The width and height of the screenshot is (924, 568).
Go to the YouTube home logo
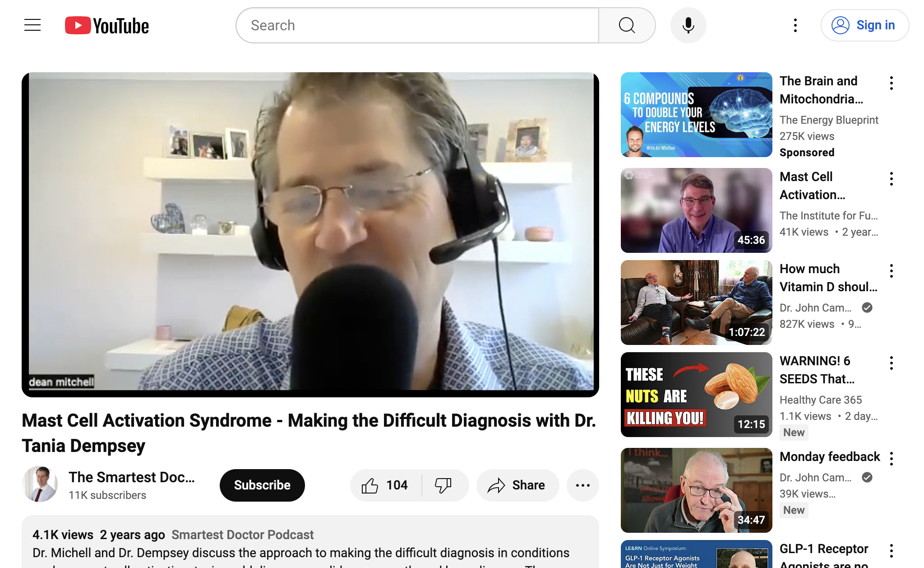click(107, 25)
